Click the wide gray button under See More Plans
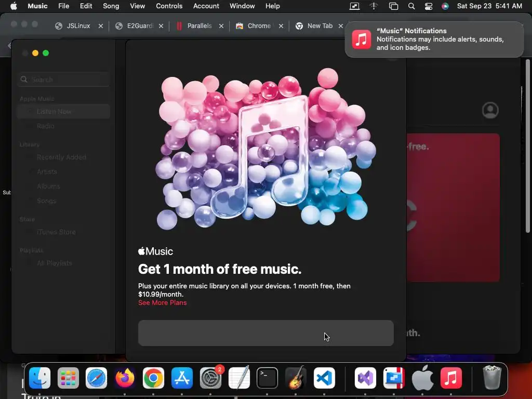 (265, 333)
